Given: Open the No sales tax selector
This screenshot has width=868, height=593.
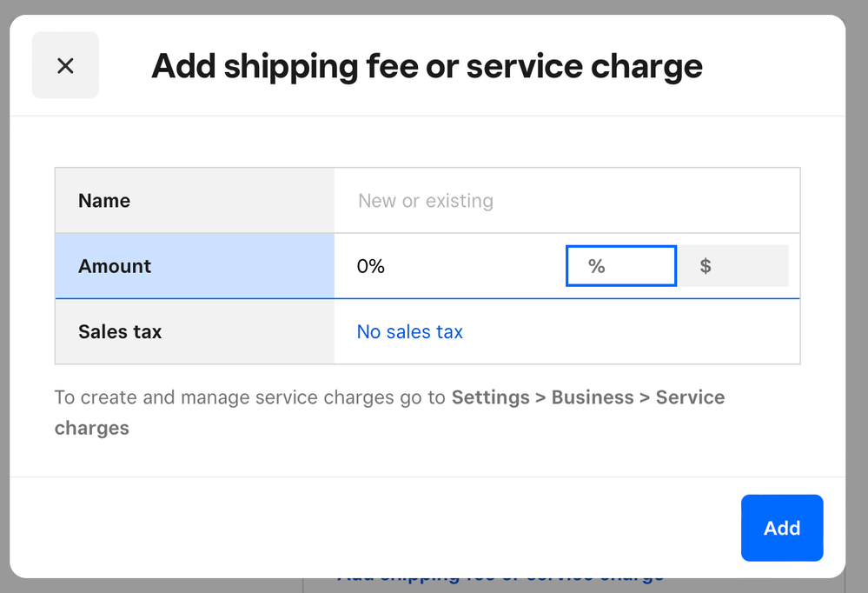Looking at the screenshot, I should click(x=410, y=332).
